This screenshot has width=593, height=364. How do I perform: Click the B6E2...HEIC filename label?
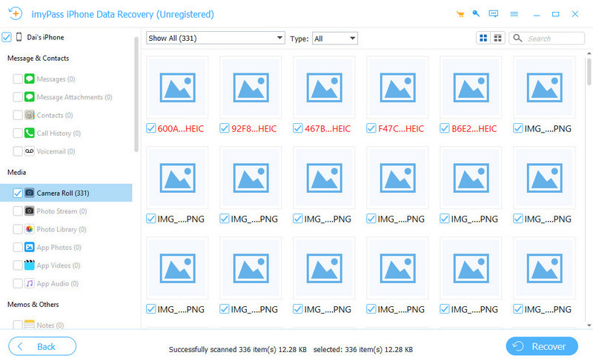[x=474, y=129]
